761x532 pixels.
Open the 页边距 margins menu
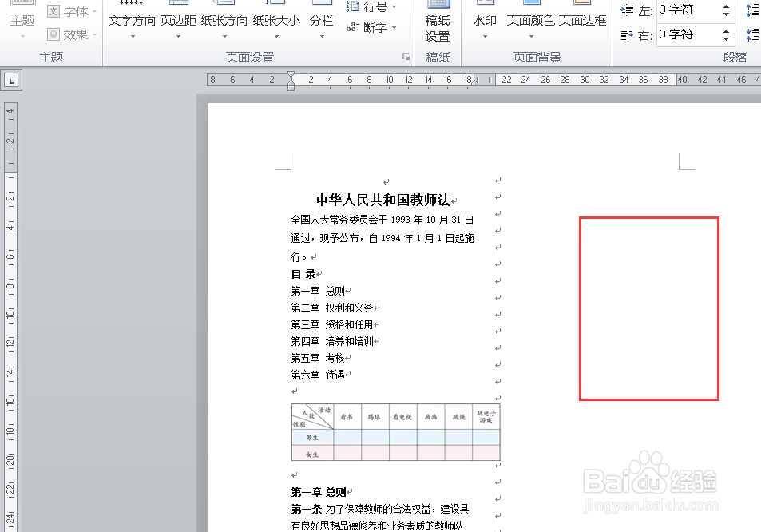[x=178, y=21]
